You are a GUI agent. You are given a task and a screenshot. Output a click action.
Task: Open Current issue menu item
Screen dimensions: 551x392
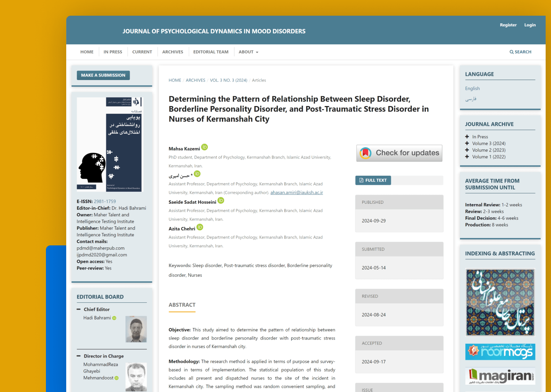point(142,52)
